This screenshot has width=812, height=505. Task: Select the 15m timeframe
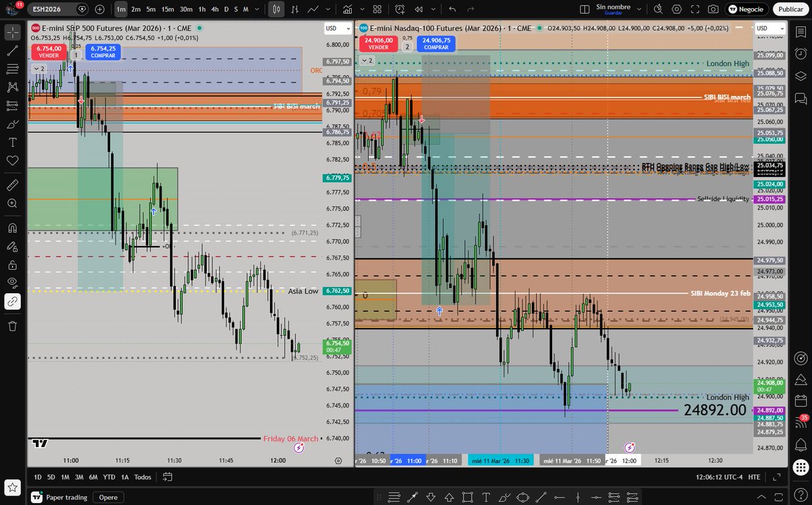pyautogui.click(x=167, y=9)
